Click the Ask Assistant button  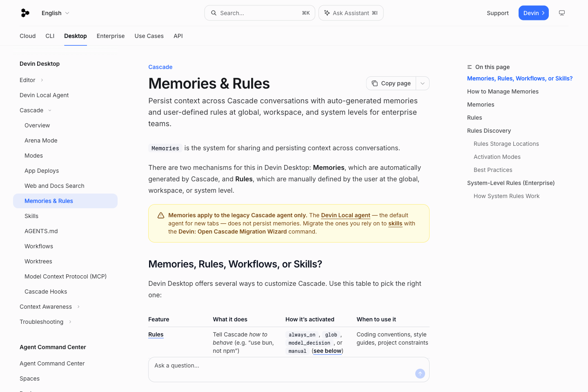351,13
